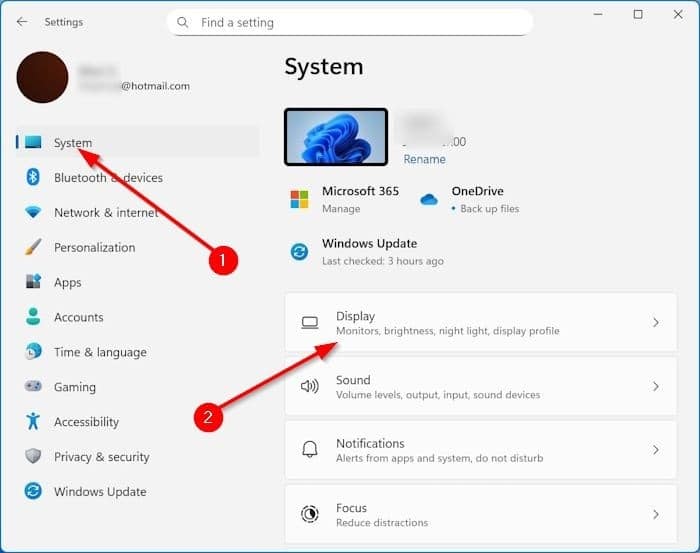Click the Time & language globe icon

click(33, 352)
